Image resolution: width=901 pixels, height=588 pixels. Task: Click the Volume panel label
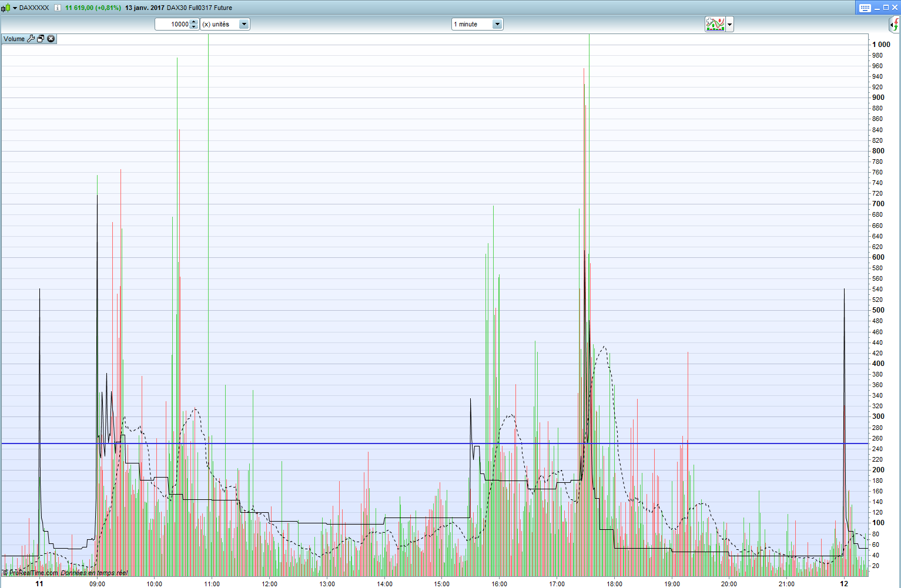tap(14, 39)
